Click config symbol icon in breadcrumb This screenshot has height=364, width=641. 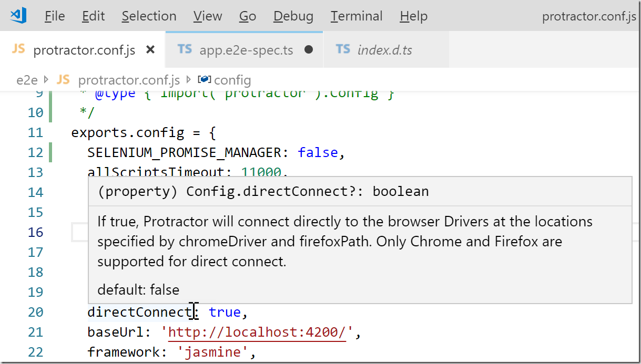pyautogui.click(x=205, y=79)
